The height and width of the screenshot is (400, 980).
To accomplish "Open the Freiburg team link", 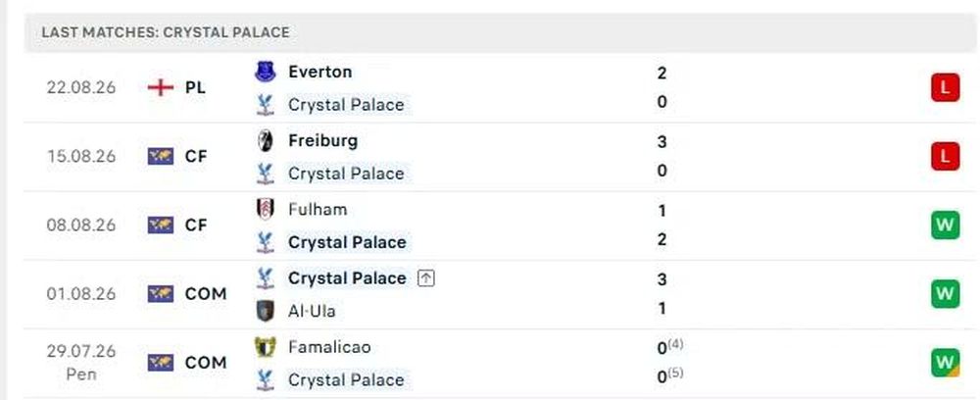I will tap(323, 140).
